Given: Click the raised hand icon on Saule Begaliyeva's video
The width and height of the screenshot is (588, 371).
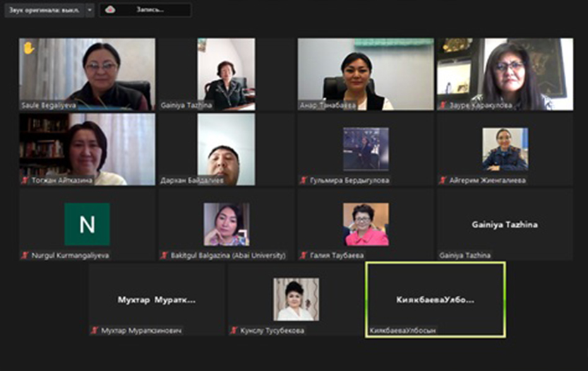Looking at the screenshot, I should [29, 48].
